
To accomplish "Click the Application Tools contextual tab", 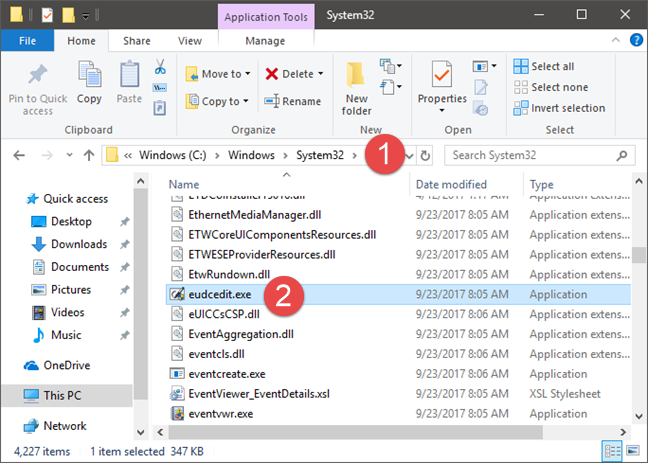I will click(x=266, y=17).
